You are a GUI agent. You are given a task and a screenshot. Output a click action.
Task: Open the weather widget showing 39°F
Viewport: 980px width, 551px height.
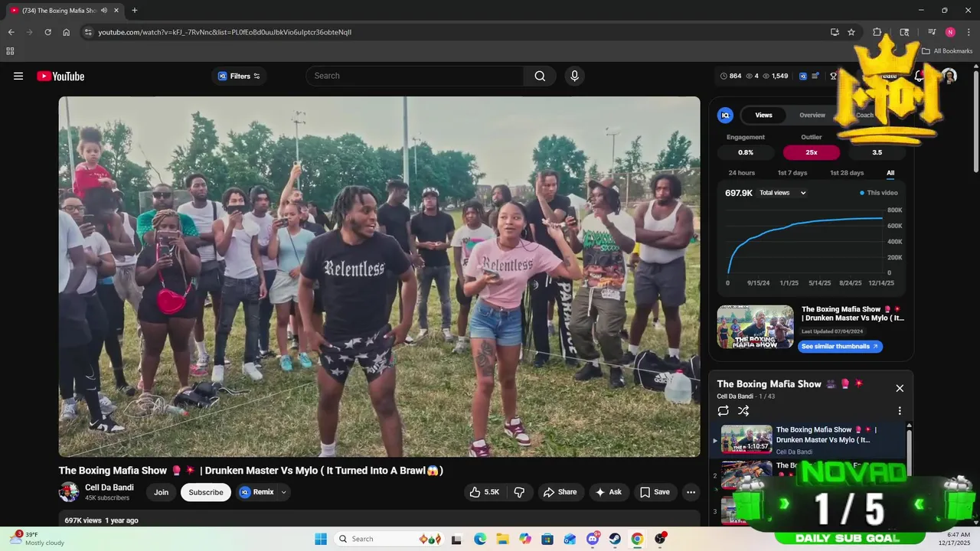37,539
